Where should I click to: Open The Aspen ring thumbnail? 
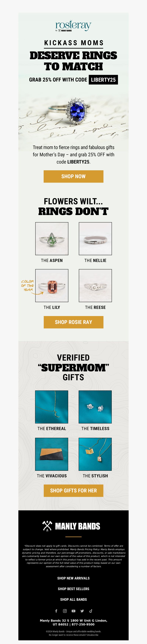[52, 238]
